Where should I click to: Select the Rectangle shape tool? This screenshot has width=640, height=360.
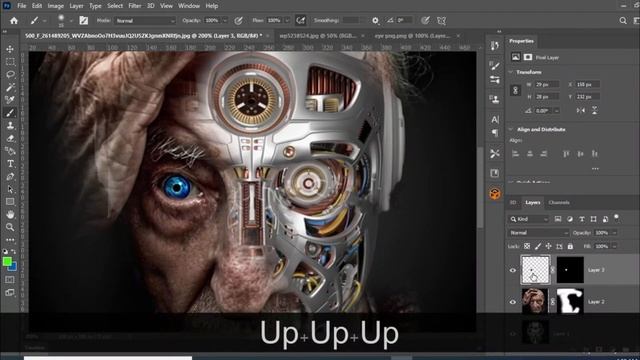(x=10, y=202)
